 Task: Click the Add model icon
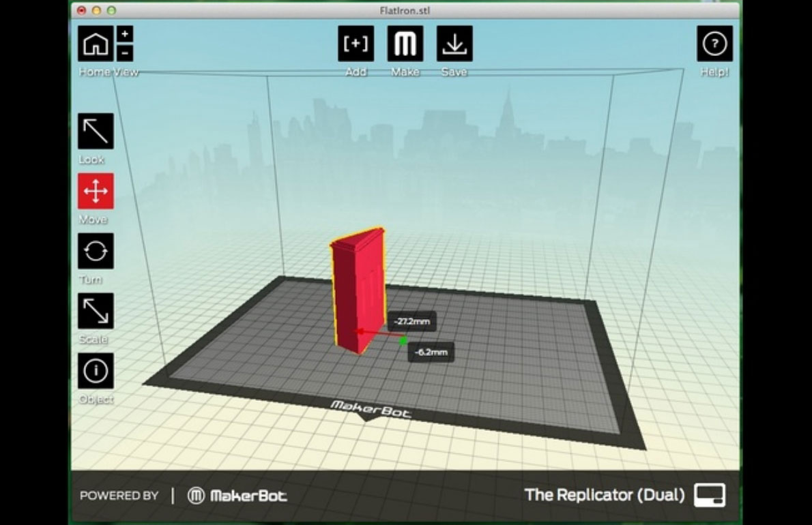[x=356, y=44]
